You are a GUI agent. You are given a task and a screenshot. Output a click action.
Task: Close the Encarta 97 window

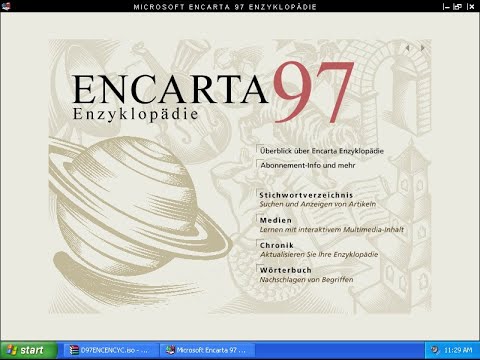click(x=471, y=6)
